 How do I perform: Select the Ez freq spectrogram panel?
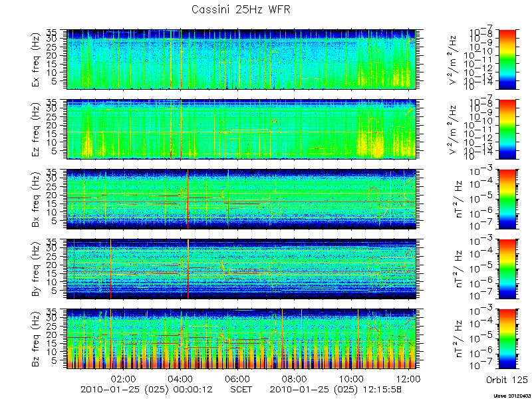pos(241,129)
